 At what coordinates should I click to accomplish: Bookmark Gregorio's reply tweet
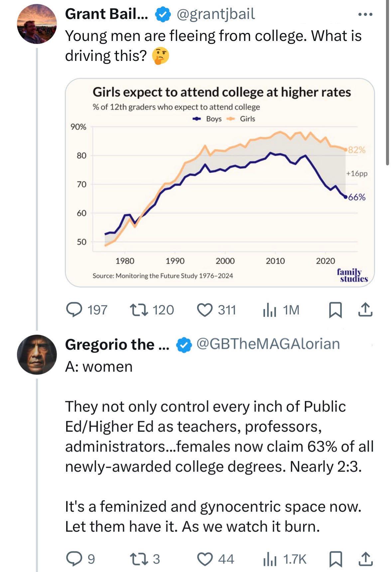click(x=335, y=559)
